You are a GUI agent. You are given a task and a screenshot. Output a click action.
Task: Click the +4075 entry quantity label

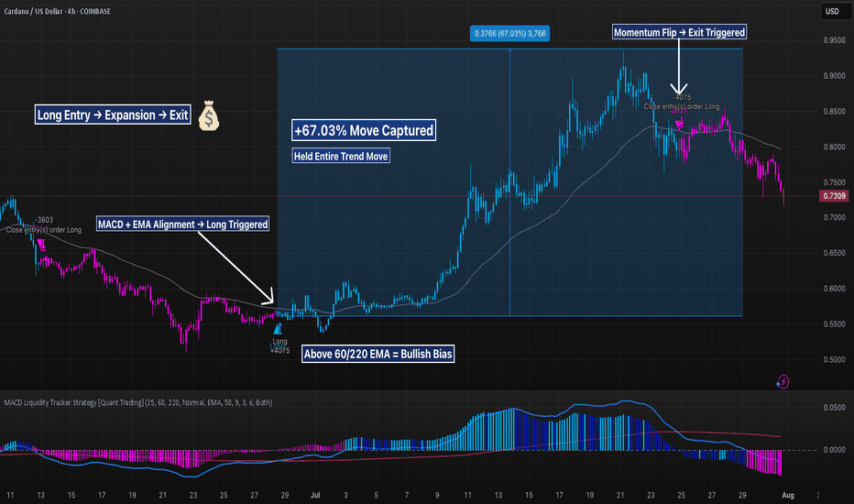click(x=280, y=350)
